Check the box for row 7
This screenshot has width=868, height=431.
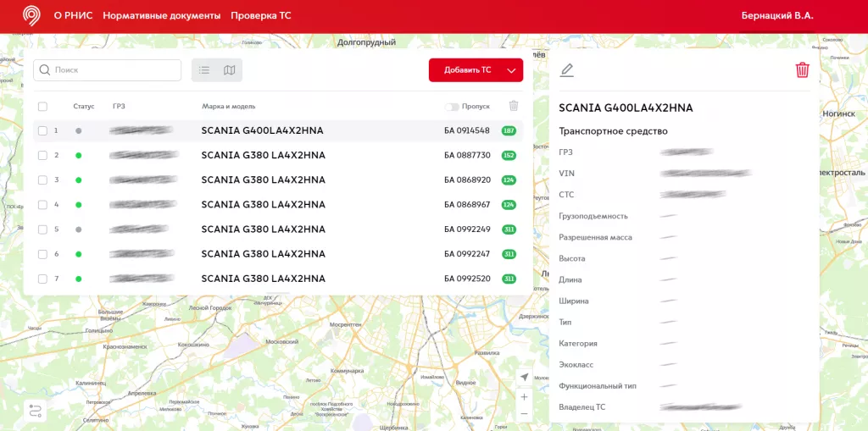pos(42,279)
